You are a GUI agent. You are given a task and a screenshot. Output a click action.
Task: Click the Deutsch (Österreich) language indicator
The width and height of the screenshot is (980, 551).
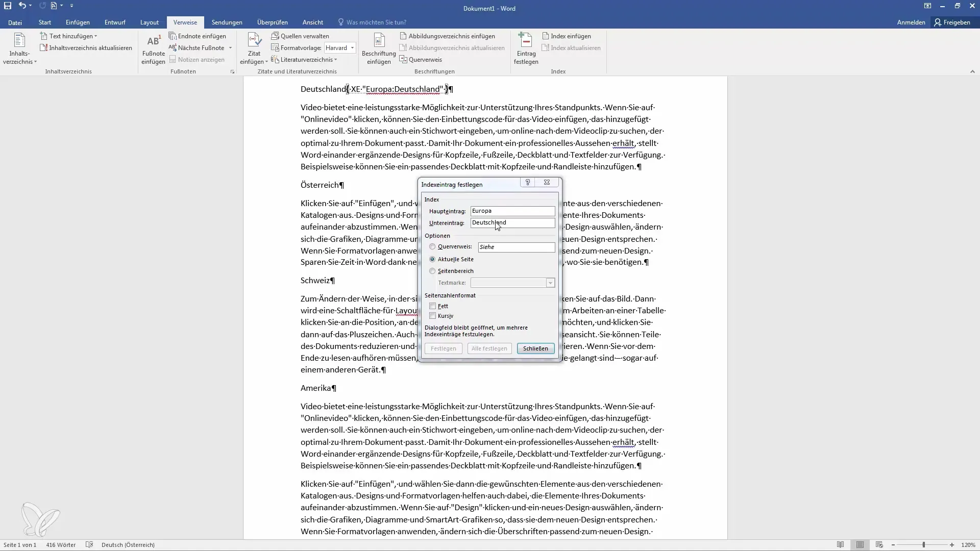tap(128, 545)
